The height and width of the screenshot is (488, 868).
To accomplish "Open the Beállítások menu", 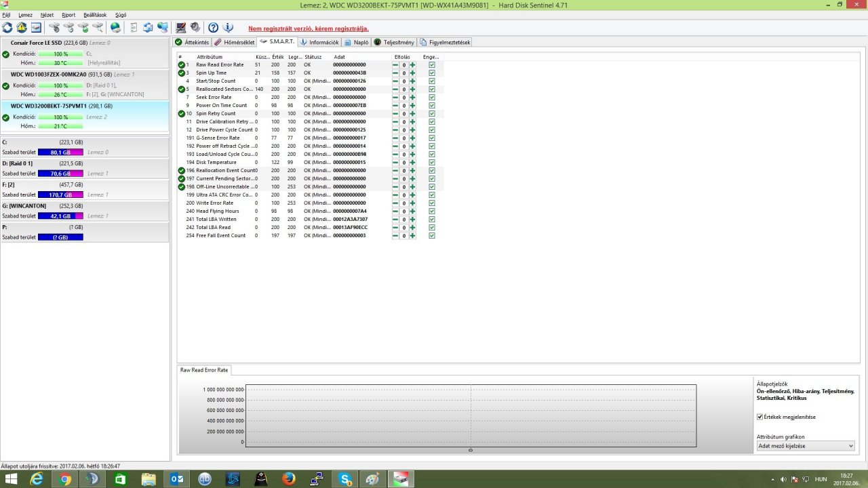I will [95, 15].
